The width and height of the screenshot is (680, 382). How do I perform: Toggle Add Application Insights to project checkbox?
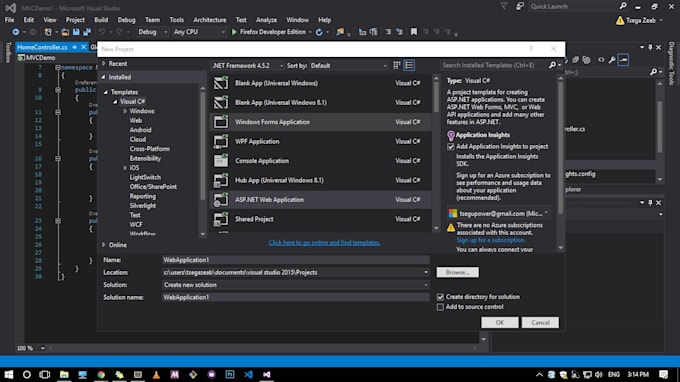[451, 147]
